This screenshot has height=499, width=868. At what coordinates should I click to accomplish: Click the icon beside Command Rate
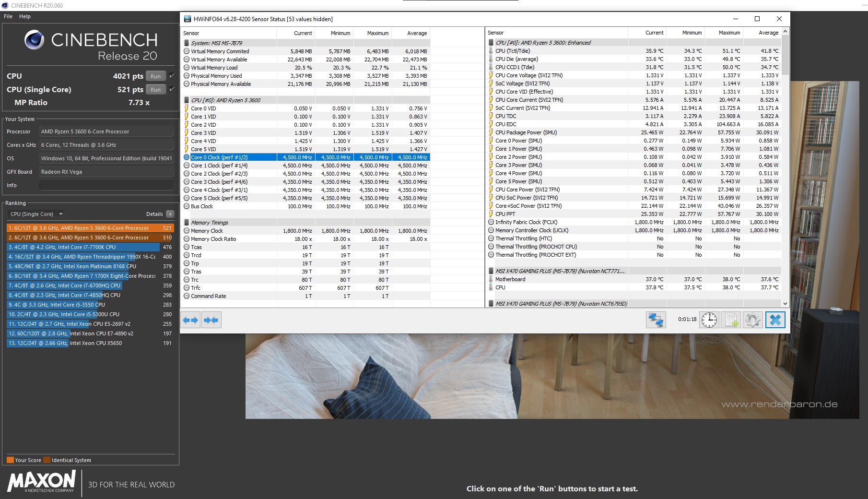(187, 296)
